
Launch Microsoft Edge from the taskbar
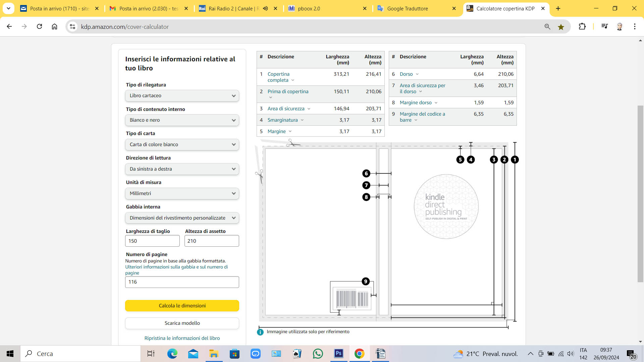tap(172, 354)
